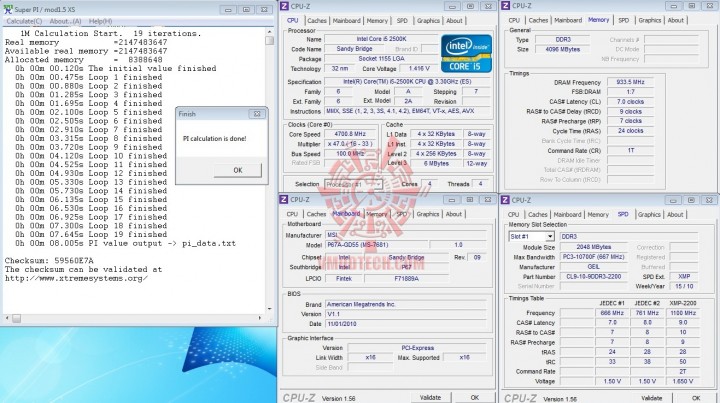Minimize the Super PI window
This screenshot has height=403, width=720.
(228, 10)
